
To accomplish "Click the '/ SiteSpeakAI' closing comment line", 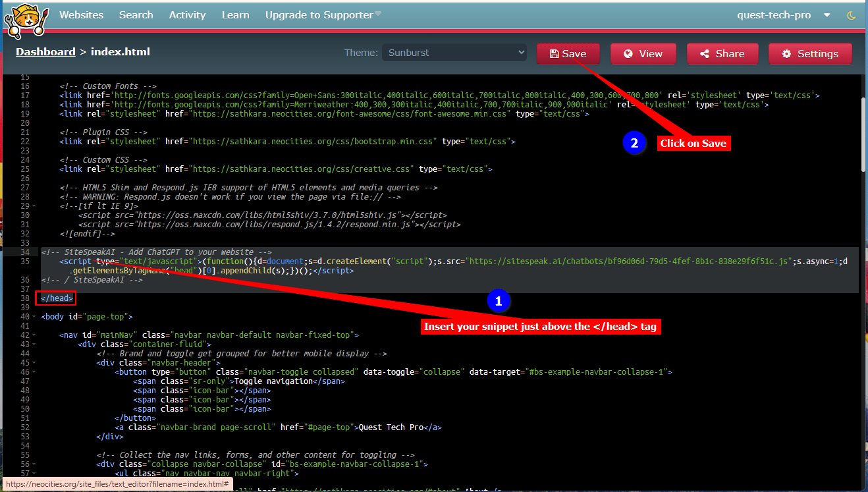I will pyautogui.click(x=92, y=280).
